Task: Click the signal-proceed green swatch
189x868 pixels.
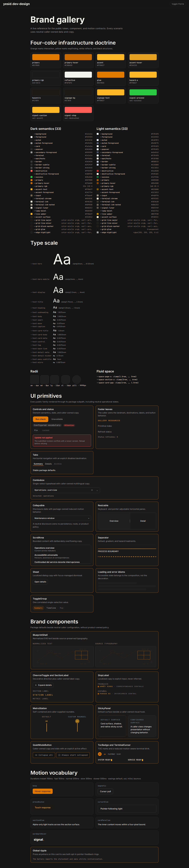Action: click(143, 92)
